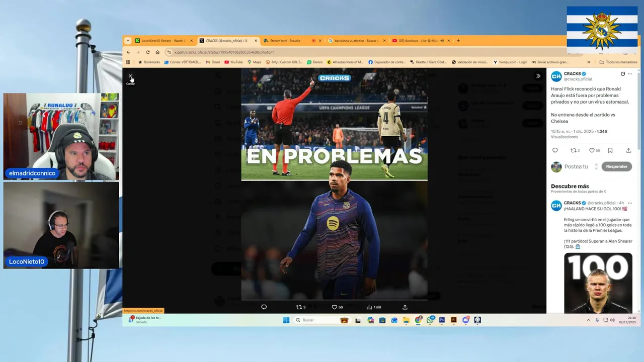This screenshot has width=644, height=362.
Task: Open CRACKS profile avatar in side panel
Action: point(556,76)
